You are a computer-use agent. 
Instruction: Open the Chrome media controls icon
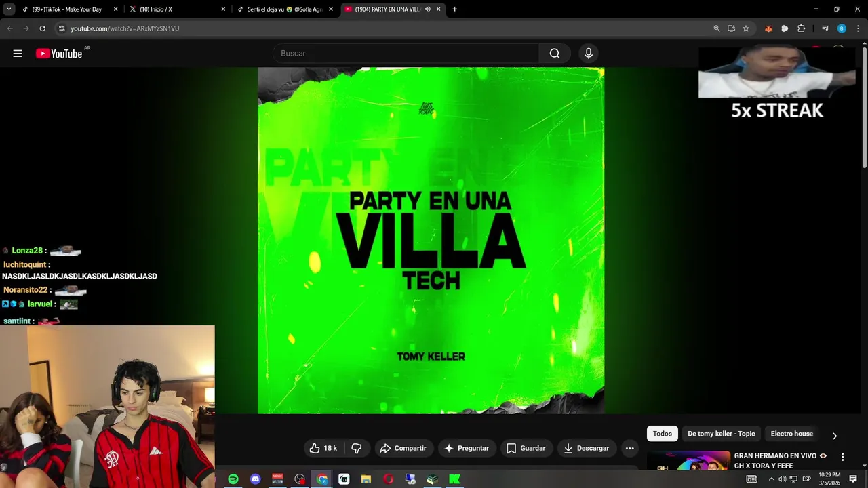[825, 28]
